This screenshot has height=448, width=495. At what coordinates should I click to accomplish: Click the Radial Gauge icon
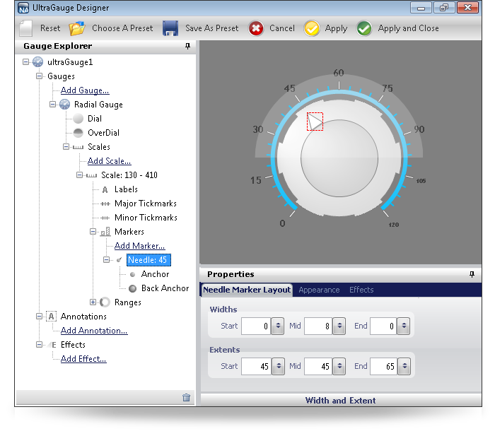(x=65, y=105)
